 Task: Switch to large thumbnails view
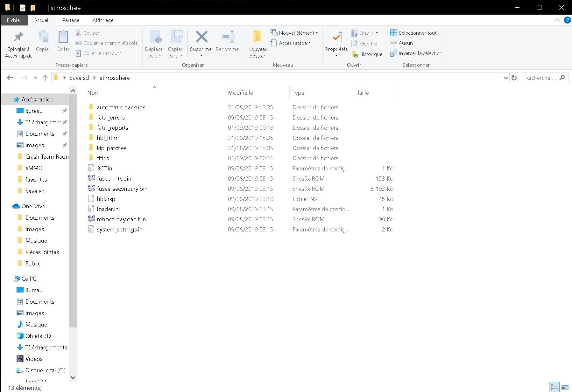565,387
